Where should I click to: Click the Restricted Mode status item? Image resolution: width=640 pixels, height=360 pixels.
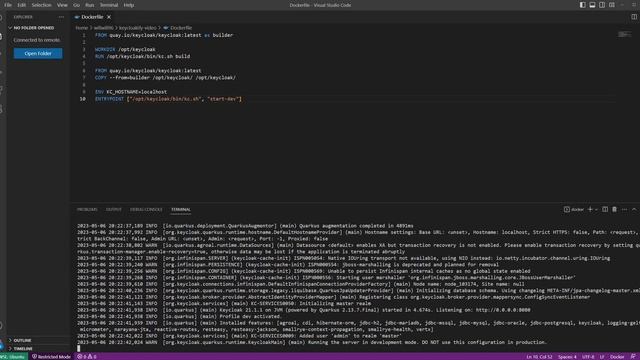(51, 356)
